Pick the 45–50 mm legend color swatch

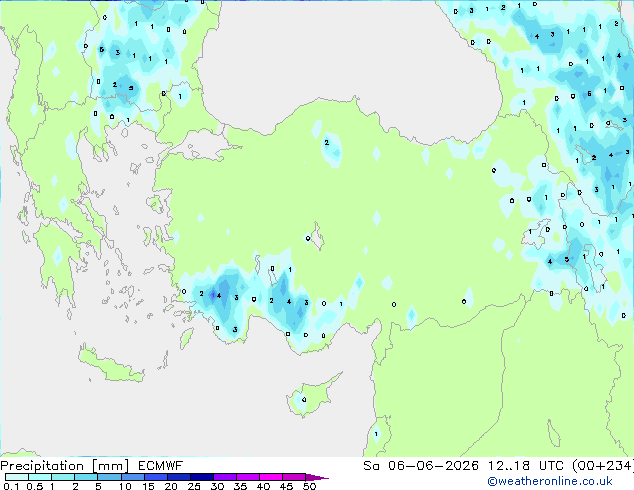point(294,477)
